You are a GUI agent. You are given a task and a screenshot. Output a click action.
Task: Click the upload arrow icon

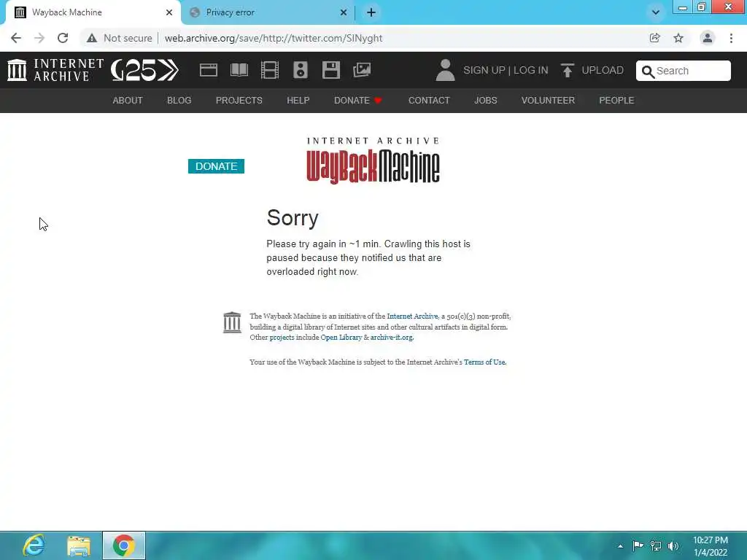pyautogui.click(x=567, y=70)
